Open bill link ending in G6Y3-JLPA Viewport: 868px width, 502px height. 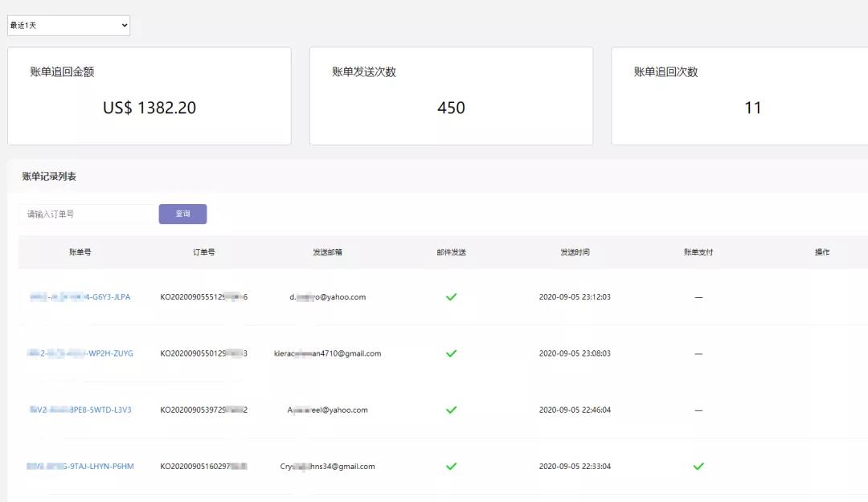[x=80, y=297]
